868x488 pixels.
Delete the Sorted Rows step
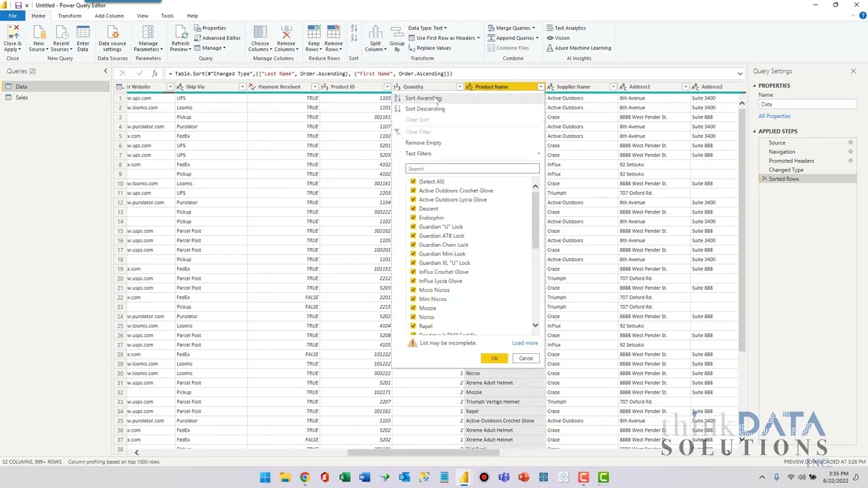(764, 179)
